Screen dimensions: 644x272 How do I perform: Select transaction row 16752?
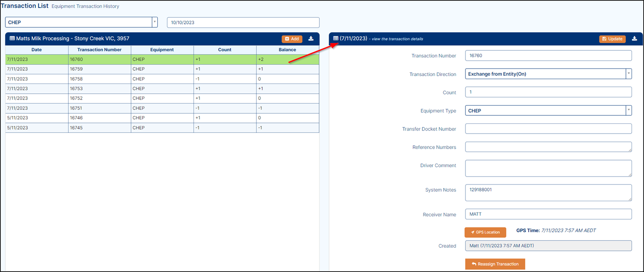162,98
